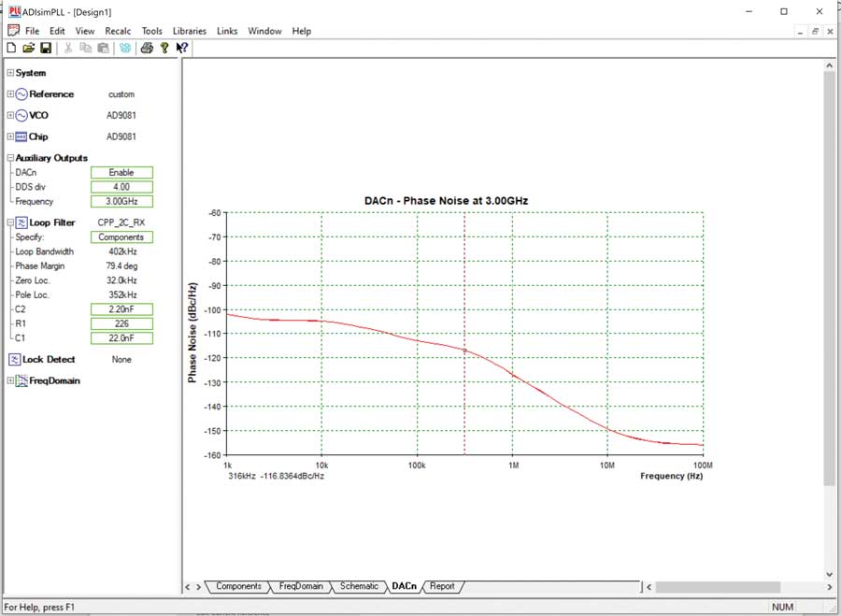Screen dimensions: 841x616
Task: Click the vertical scrollbar down arrow
Action: pyautogui.click(x=829, y=575)
